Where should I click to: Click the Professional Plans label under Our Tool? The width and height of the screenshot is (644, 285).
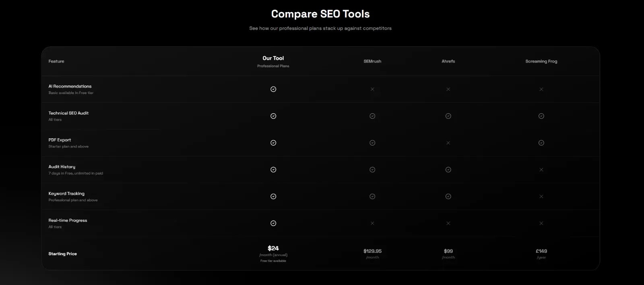coord(273,66)
